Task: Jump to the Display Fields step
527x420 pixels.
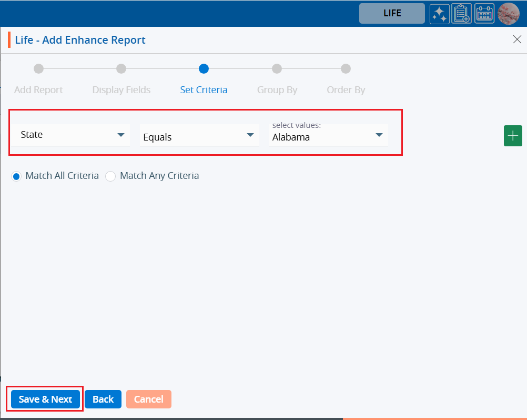Action: coord(121,69)
